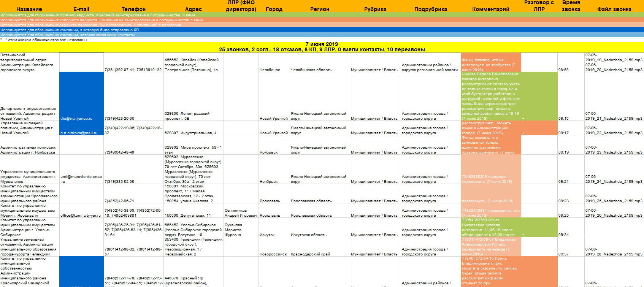Click call time '09:17'
Viewport: 644px width, 287px height.
point(563,133)
